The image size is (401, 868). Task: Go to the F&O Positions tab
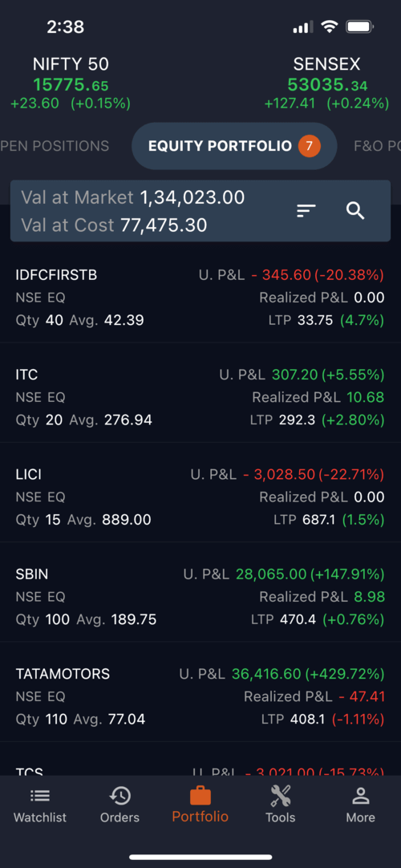377,146
